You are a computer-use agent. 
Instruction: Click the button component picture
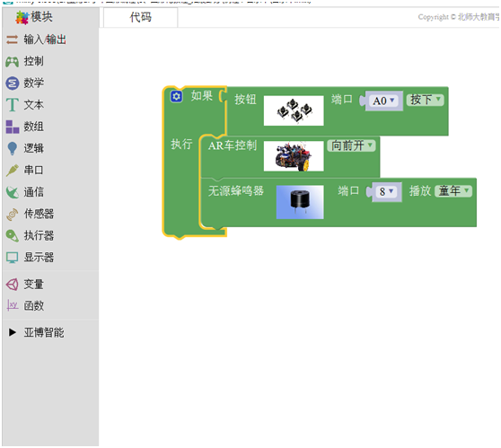tap(294, 110)
